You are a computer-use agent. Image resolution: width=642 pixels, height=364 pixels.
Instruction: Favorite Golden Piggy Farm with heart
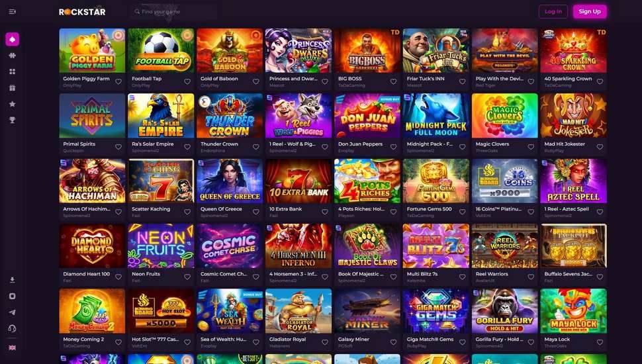(118, 81)
